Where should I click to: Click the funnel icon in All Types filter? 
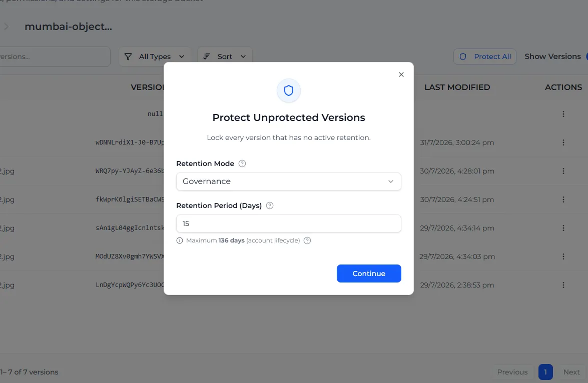click(128, 56)
